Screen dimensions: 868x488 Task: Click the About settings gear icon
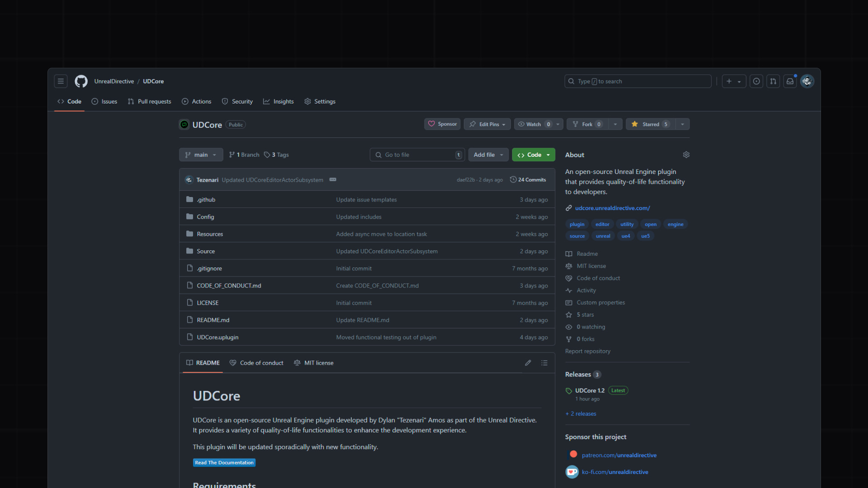pos(686,155)
